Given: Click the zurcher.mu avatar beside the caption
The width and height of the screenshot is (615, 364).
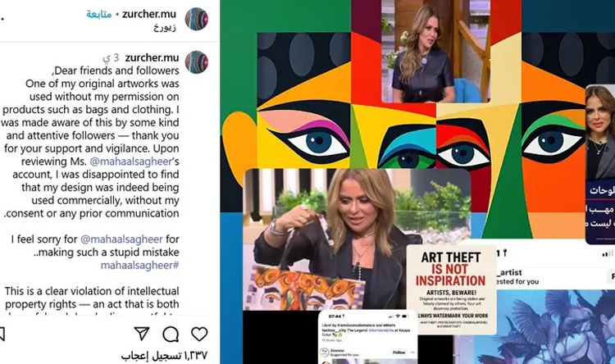Looking at the screenshot, I should pos(197,62).
